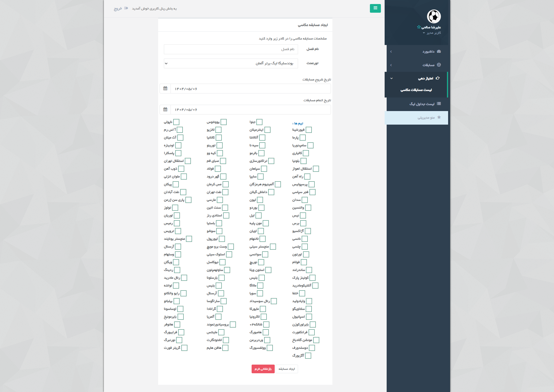Enable the منچستر یونایتد checkbox

189,239
